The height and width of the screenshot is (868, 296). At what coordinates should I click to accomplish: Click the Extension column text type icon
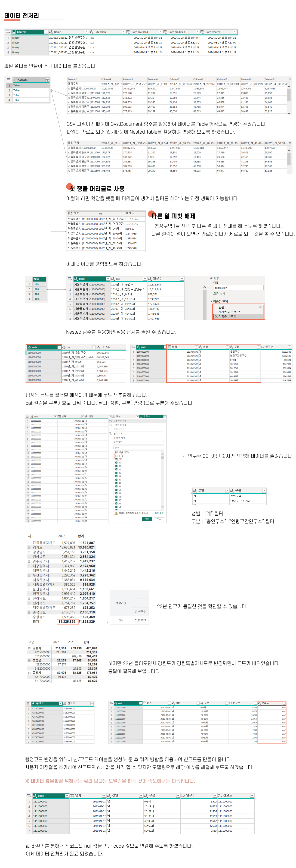tap(91, 32)
